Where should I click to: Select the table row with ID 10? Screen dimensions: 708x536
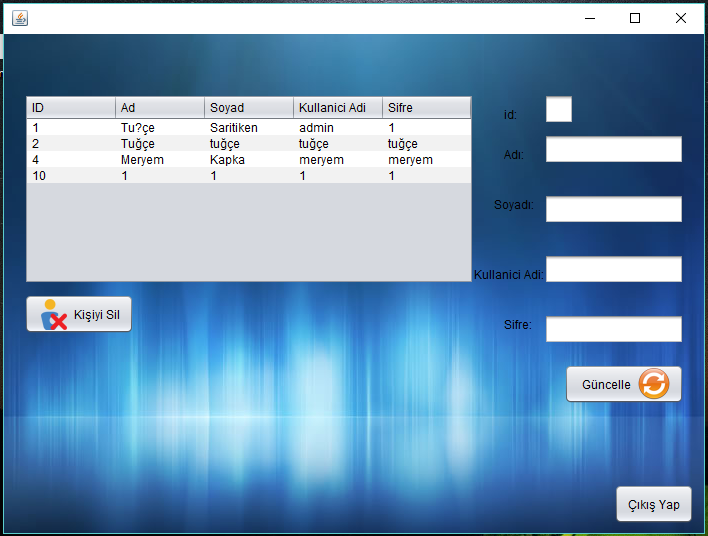pos(248,176)
